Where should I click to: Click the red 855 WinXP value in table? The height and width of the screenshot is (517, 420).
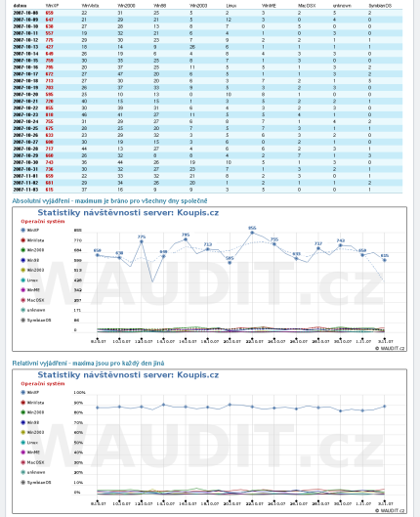[50, 108]
